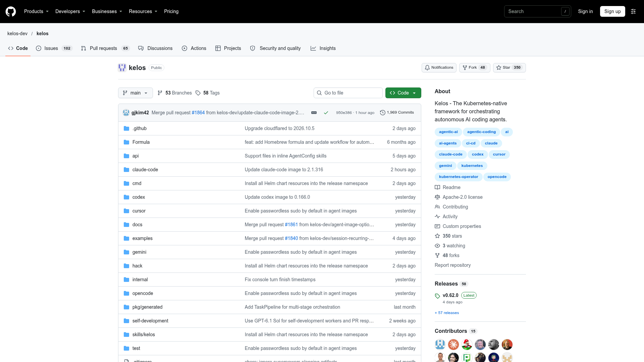Expand the commit message ellipsis button

pos(314,113)
